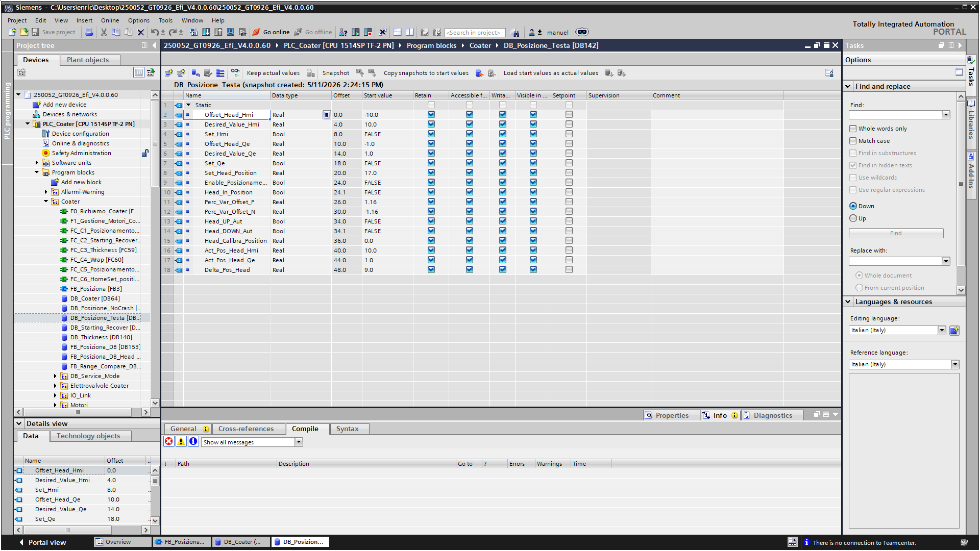Split editor space vertically icon
The width and height of the screenshot is (980, 551).
pos(410,32)
